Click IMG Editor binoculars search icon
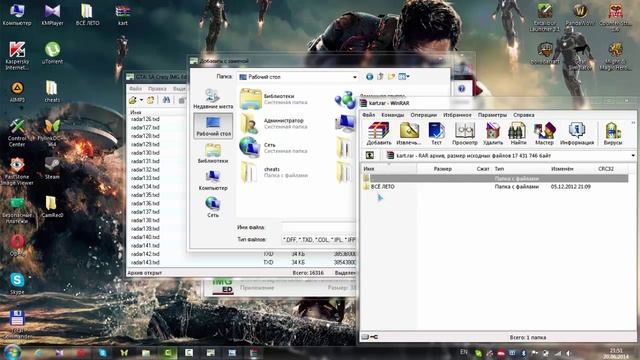Image resolution: width=640 pixels, height=360 pixels. coord(166,100)
